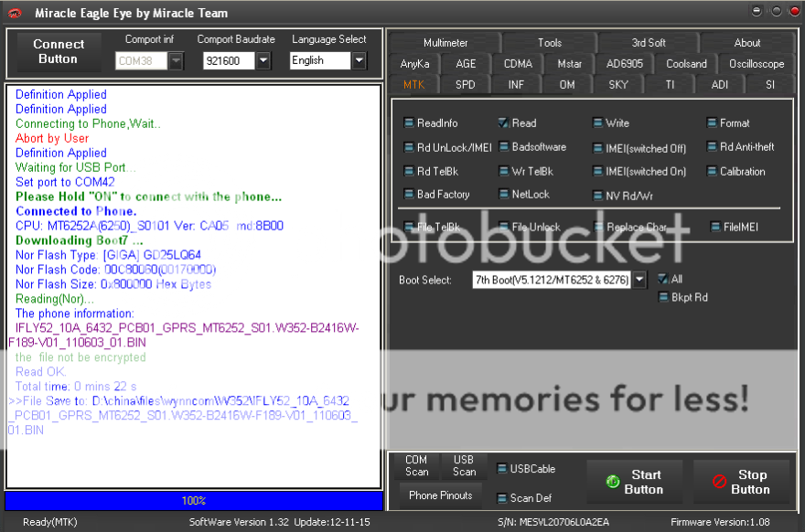Viewport: 805px width, 532px height.
Task: Open the Coolsand tab
Action: coord(686,64)
